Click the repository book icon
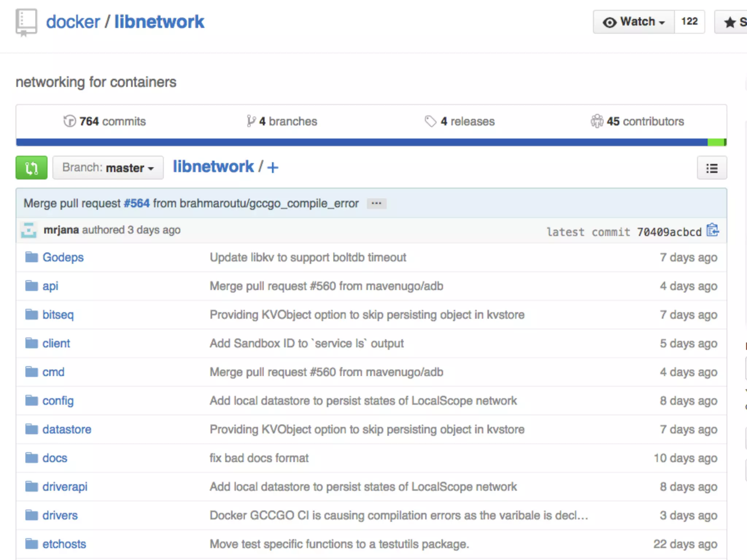The width and height of the screenshot is (747, 560). pyautogui.click(x=26, y=22)
